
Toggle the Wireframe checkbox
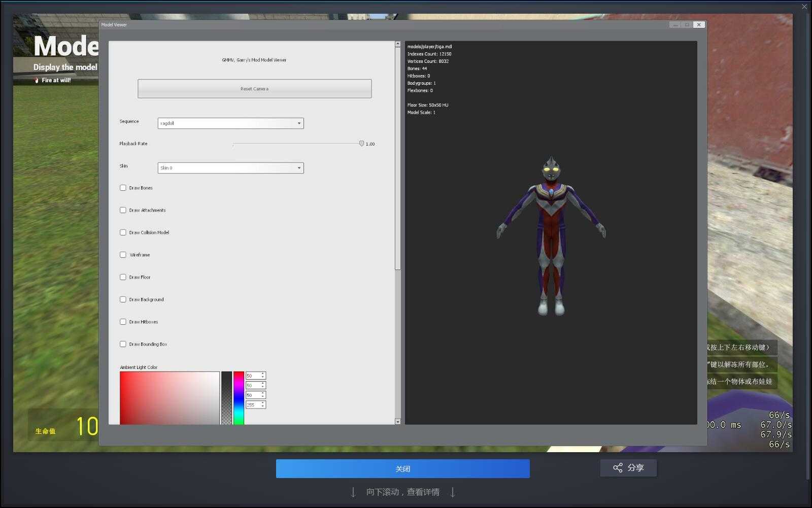pos(123,255)
